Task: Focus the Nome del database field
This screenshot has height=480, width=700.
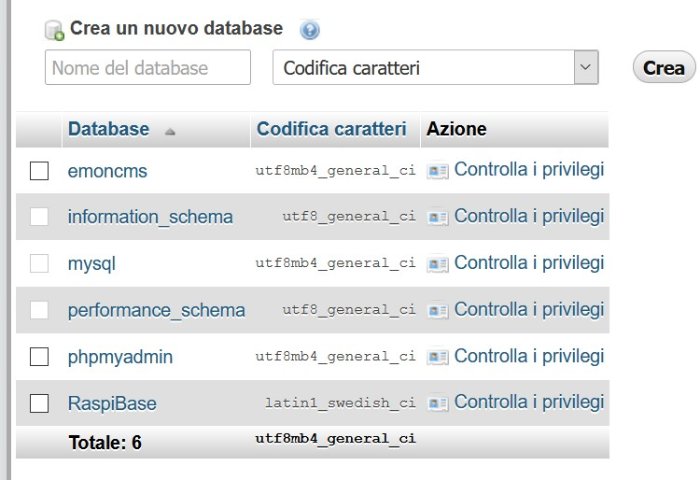Action: (148, 67)
